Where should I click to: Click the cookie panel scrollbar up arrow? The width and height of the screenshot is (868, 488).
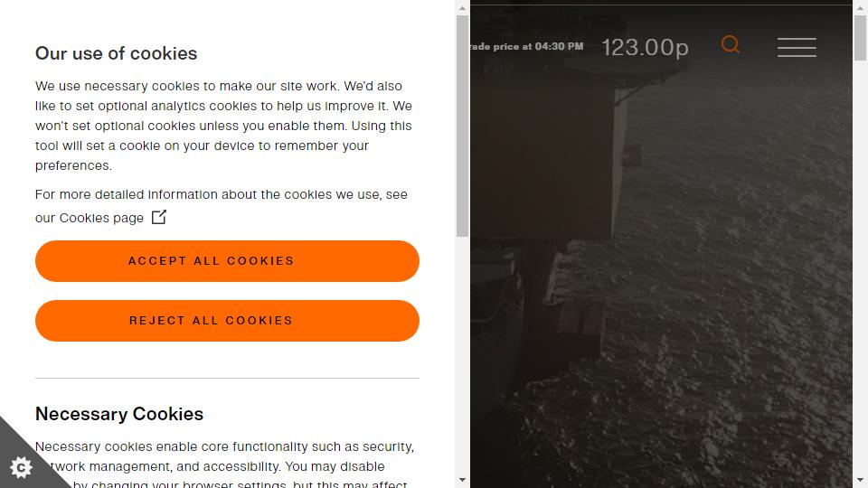click(x=462, y=8)
